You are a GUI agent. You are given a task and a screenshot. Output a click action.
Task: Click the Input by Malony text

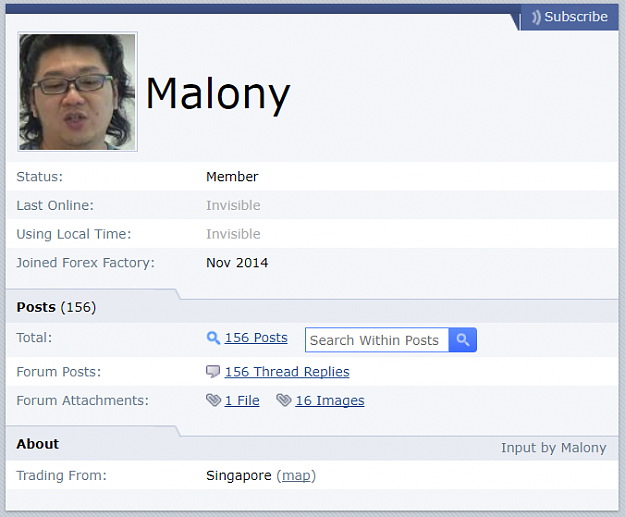[x=554, y=448]
